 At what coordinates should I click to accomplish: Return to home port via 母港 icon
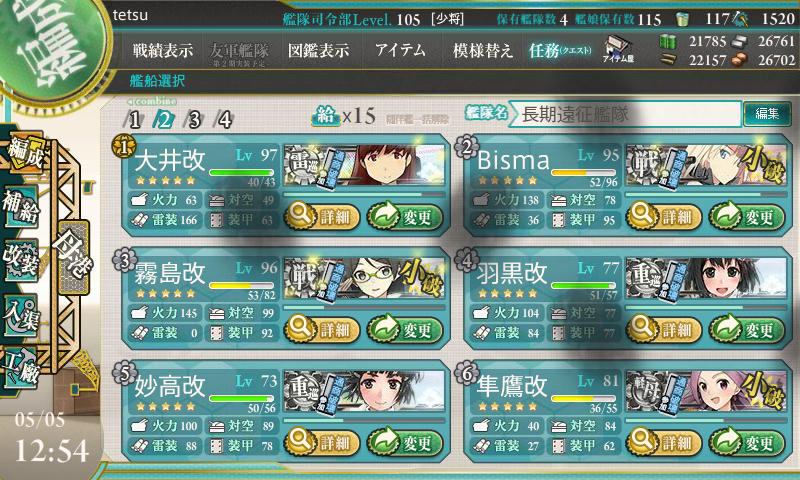tap(74, 257)
